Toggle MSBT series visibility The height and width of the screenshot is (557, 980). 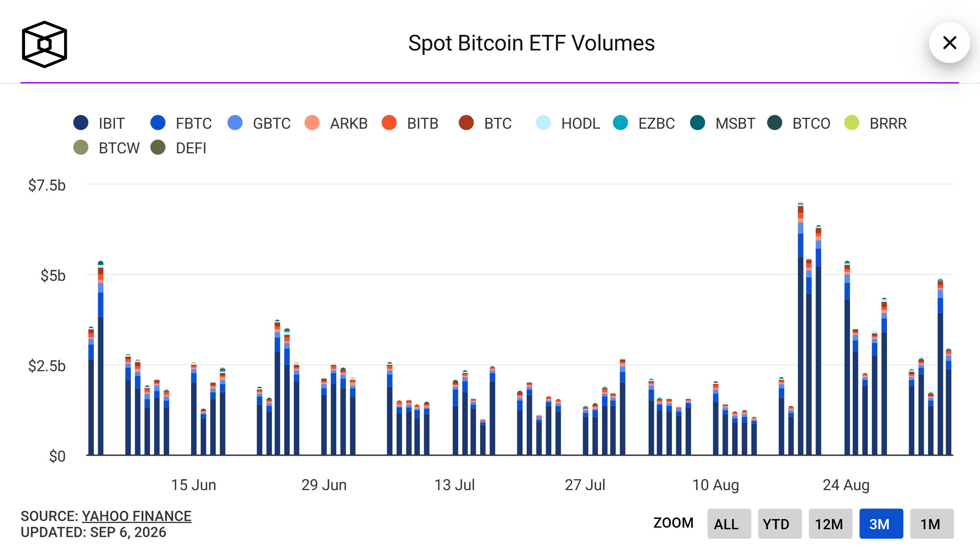[x=722, y=123]
